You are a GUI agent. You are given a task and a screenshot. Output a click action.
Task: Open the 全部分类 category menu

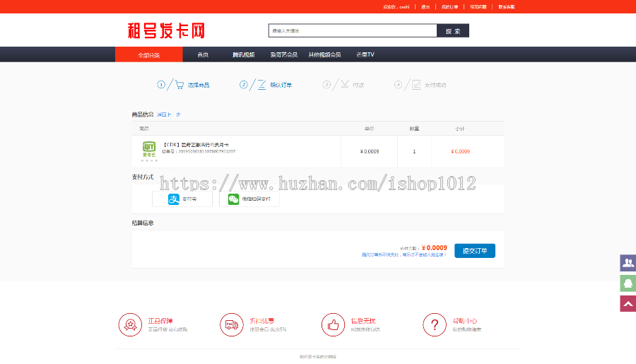click(149, 55)
